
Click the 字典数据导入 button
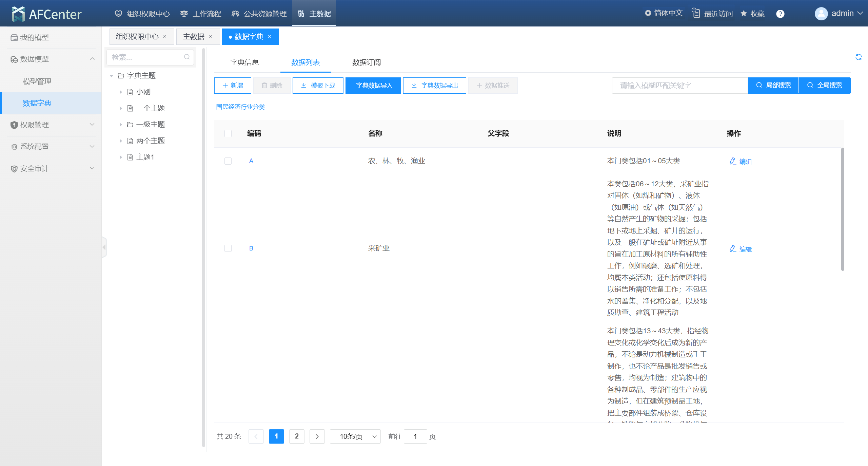pos(373,86)
